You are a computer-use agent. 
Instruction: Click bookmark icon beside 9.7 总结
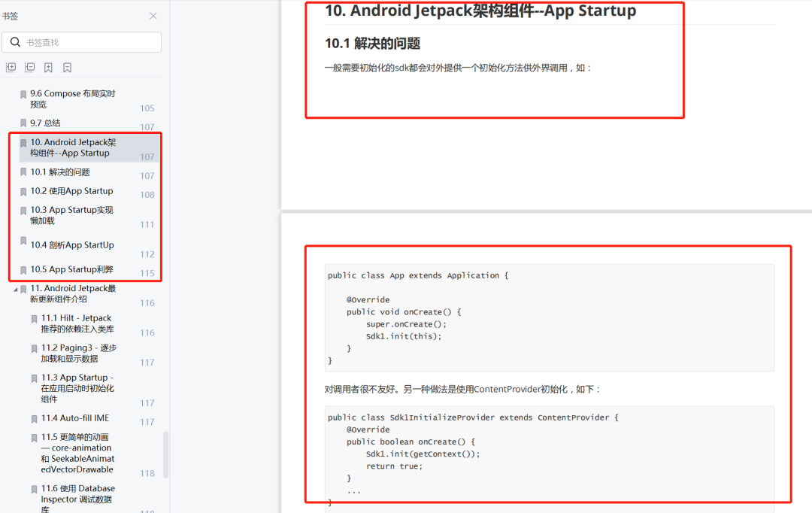(23, 123)
